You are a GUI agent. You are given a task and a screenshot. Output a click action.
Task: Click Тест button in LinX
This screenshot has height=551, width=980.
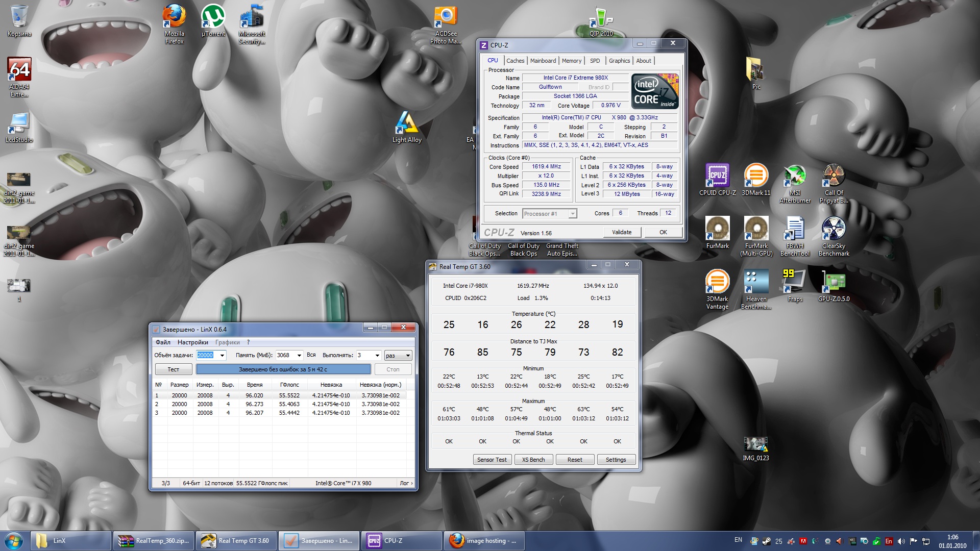(174, 369)
